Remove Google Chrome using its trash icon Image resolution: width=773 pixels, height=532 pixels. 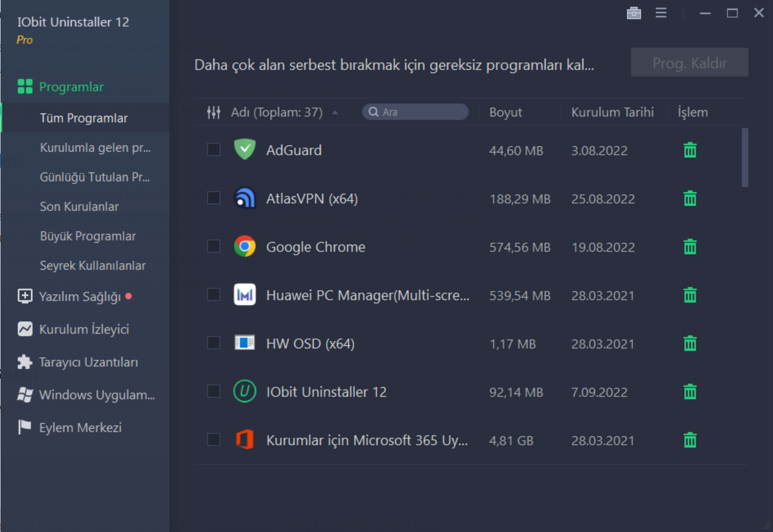[x=690, y=246]
